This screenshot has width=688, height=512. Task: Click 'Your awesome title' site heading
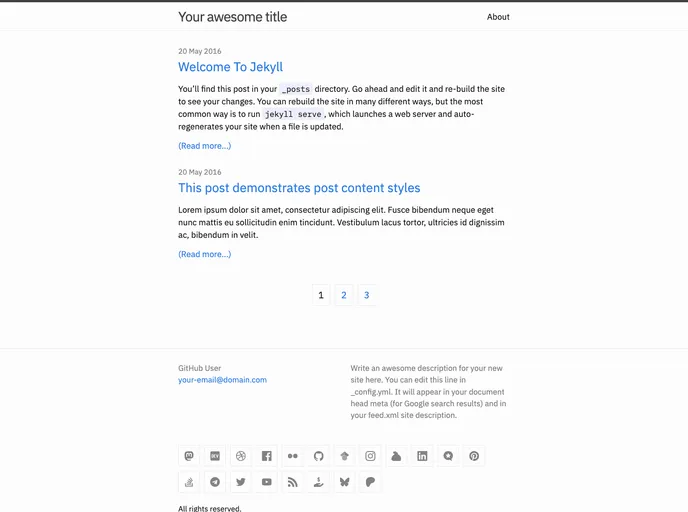click(x=232, y=17)
